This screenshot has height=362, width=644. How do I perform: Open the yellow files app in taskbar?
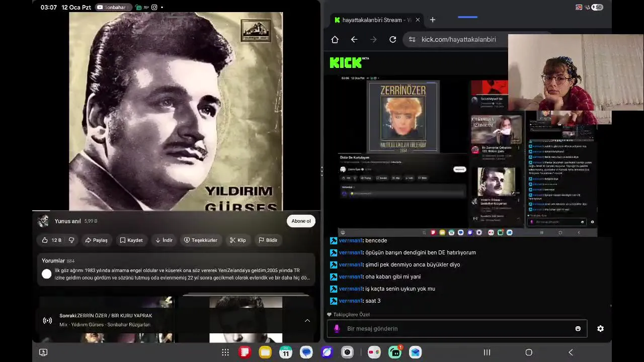[x=265, y=352]
